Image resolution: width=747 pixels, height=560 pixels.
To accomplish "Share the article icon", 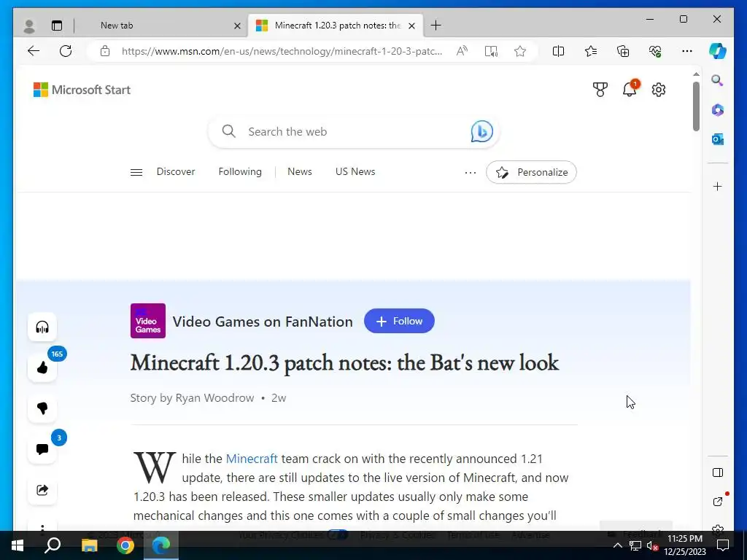I will point(42,490).
